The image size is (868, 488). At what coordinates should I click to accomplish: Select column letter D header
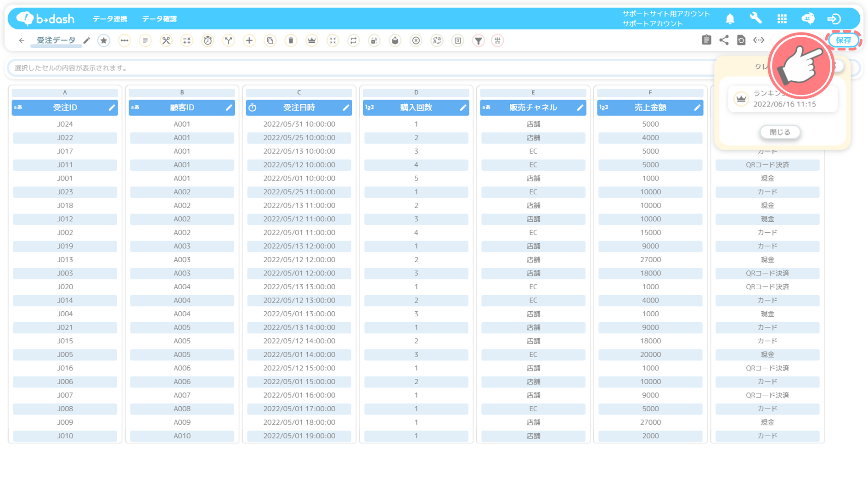(x=416, y=92)
